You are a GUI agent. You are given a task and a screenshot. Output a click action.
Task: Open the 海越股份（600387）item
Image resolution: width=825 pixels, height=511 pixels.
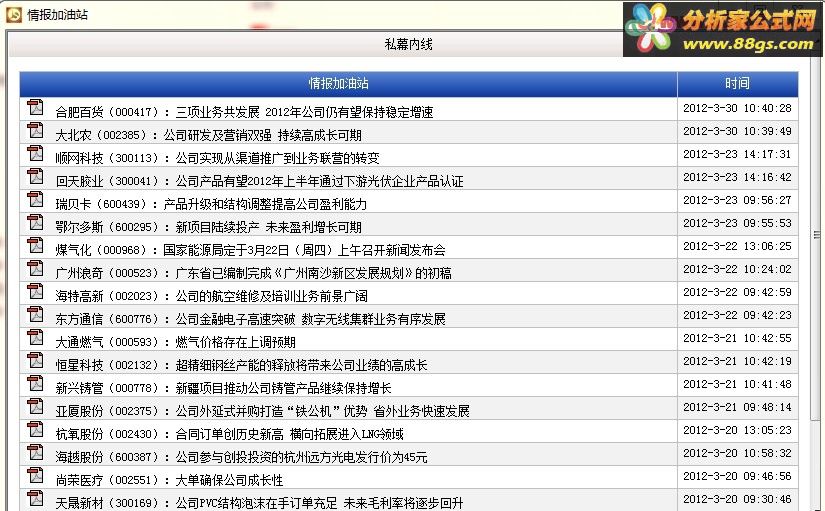(x=242, y=457)
